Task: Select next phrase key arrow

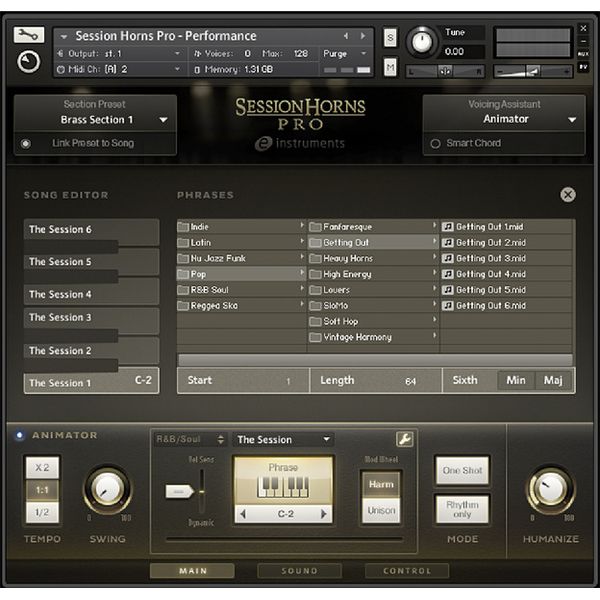Action: pos(324,514)
